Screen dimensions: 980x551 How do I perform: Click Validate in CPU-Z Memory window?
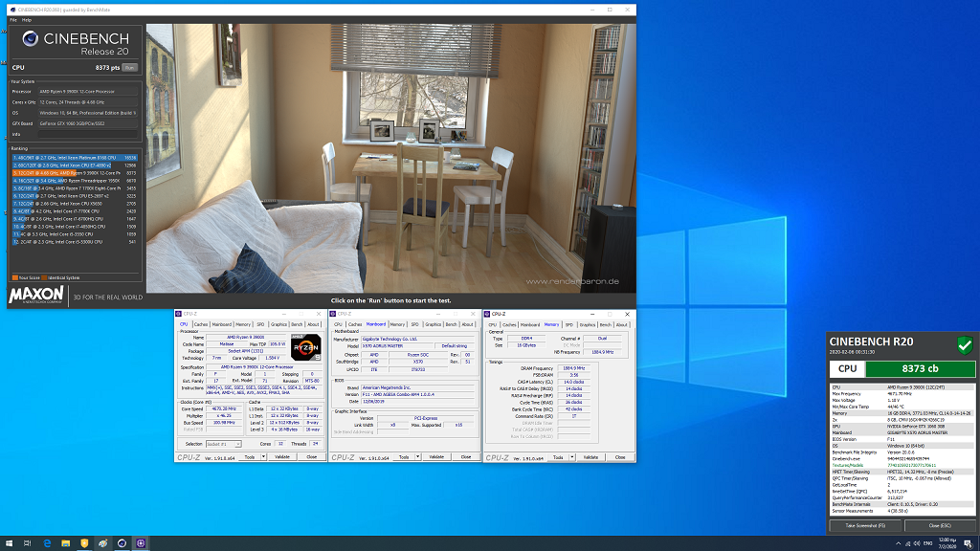[590, 457]
